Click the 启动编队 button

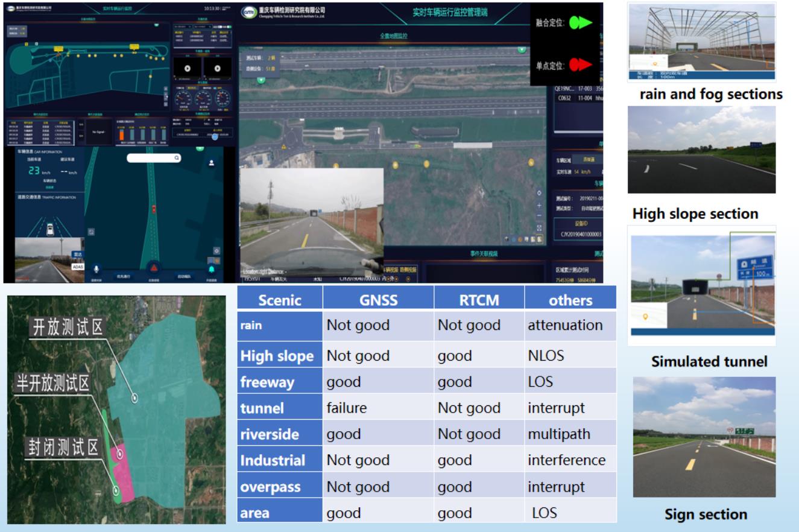point(185,276)
